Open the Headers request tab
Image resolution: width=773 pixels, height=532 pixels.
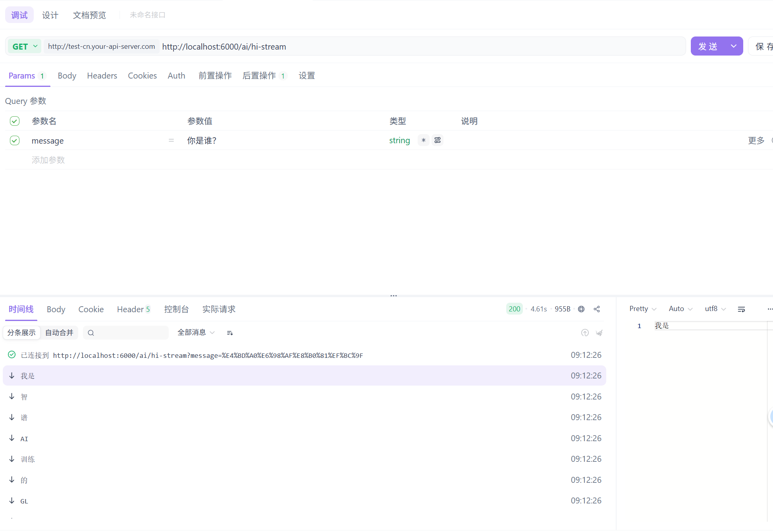[x=102, y=76]
